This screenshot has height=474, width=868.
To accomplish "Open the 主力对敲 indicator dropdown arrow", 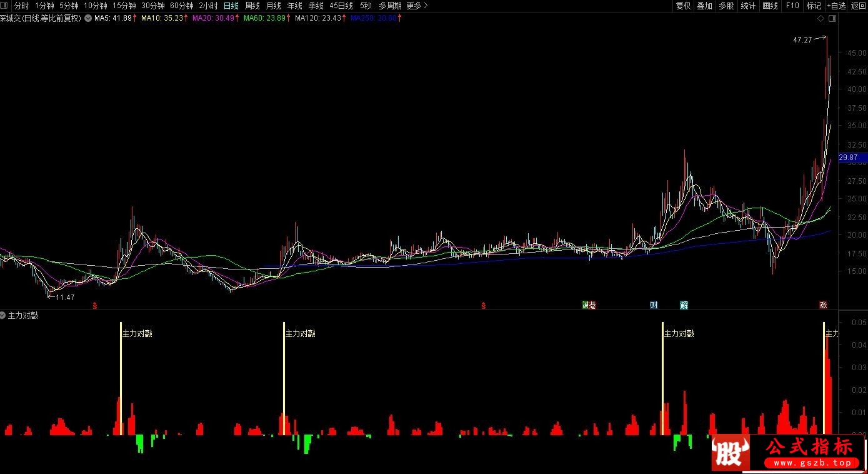I will click(x=4, y=316).
